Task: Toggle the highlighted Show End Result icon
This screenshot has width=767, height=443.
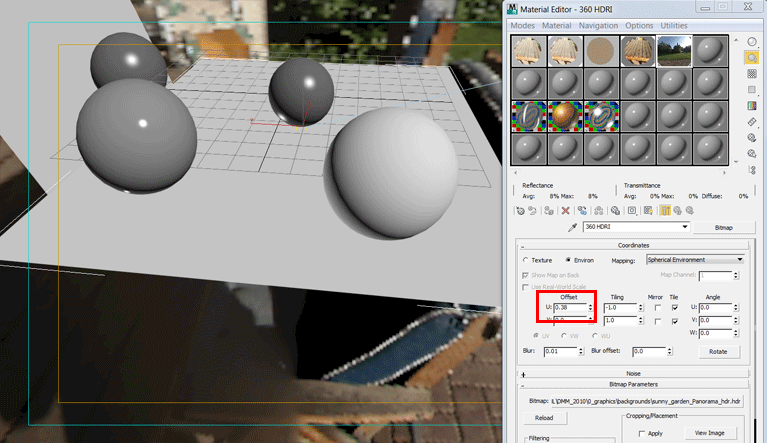Action: (x=665, y=211)
